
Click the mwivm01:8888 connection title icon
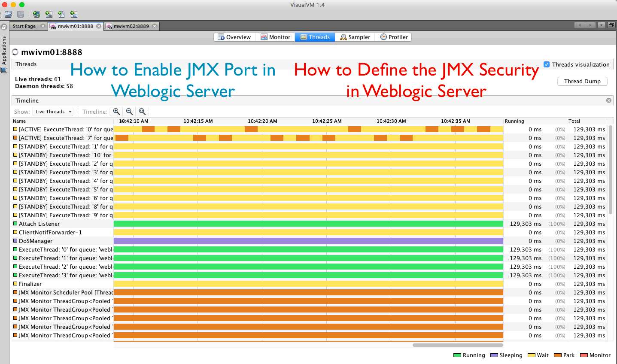coord(15,52)
